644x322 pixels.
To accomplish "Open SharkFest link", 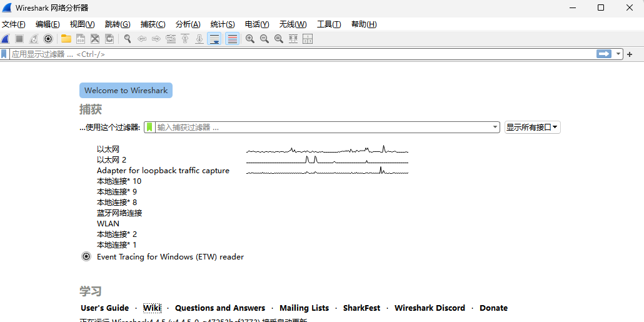I will (362, 308).
